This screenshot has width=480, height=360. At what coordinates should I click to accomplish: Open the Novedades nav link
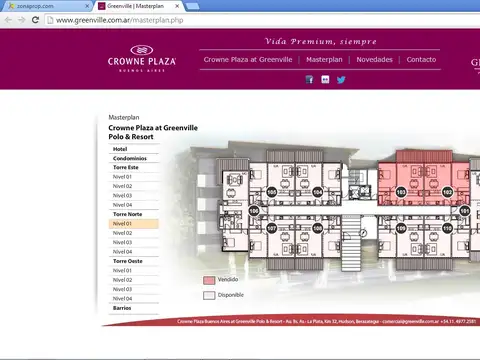coord(374,60)
